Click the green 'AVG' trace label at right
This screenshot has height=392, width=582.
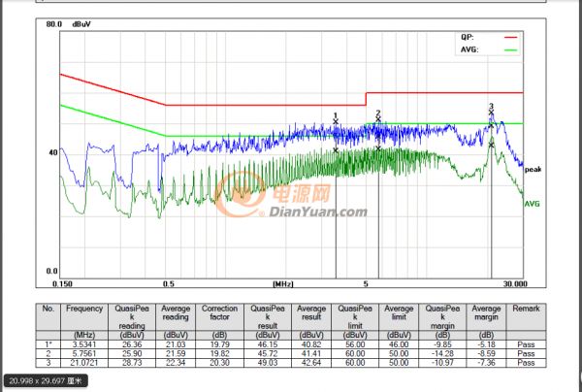point(532,204)
